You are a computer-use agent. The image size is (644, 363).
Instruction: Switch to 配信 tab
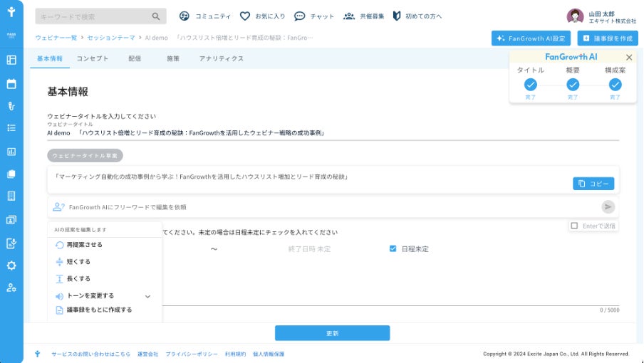[x=135, y=58]
